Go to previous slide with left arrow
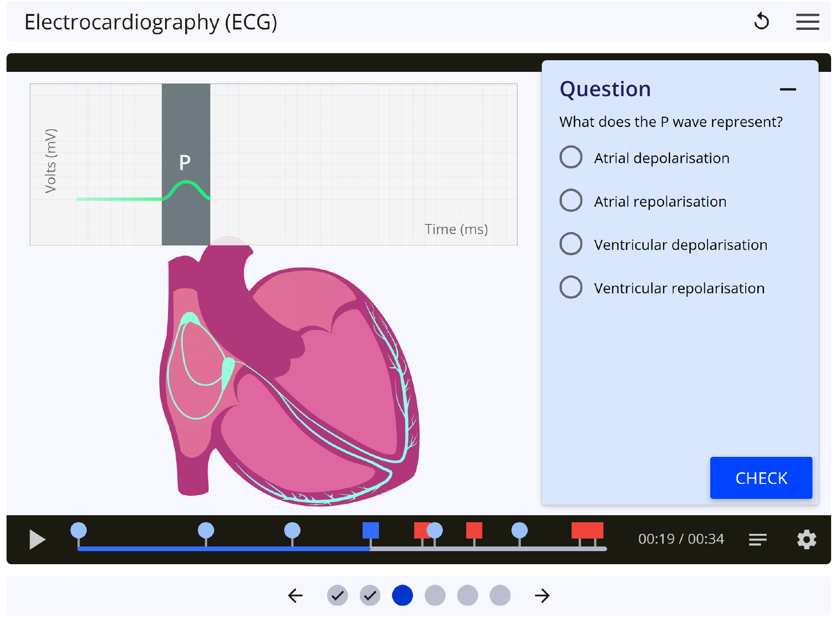840x630 pixels. (x=295, y=595)
